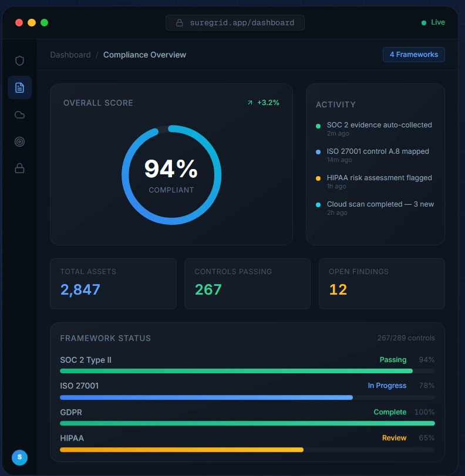Image resolution: width=465 pixels, height=476 pixels.
Task: Close the window with red button
Action: click(x=19, y=23)
